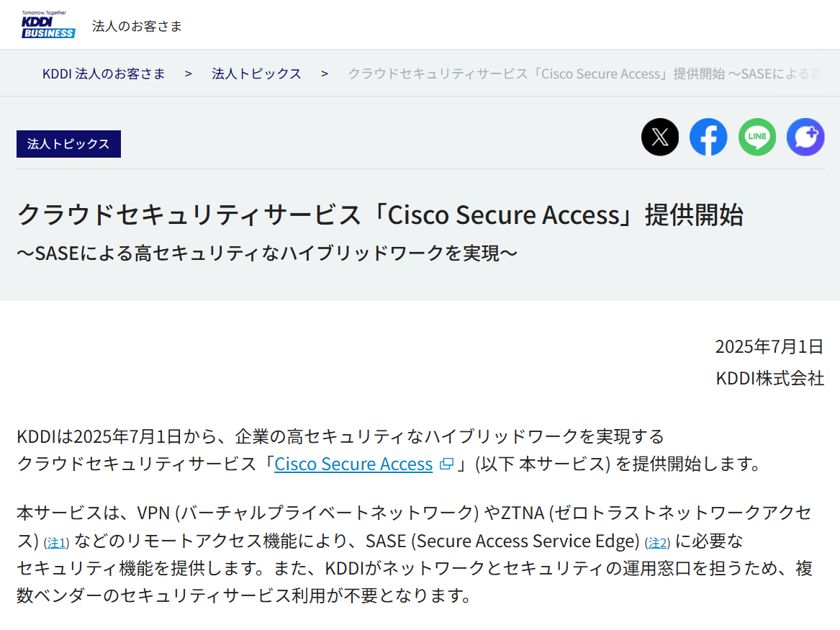Click the KDDI BUSINESS logo

click(48, 24)
